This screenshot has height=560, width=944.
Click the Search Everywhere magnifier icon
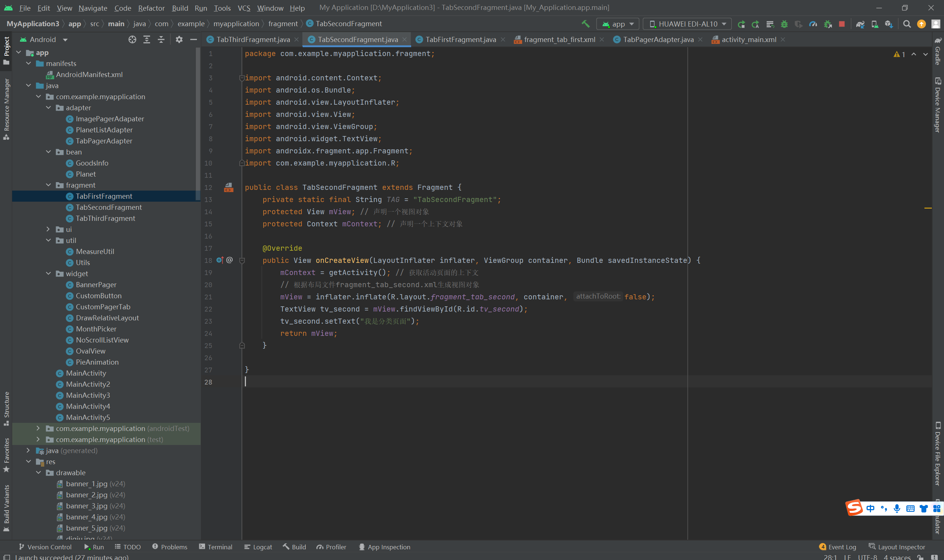(x=907, y=24)
